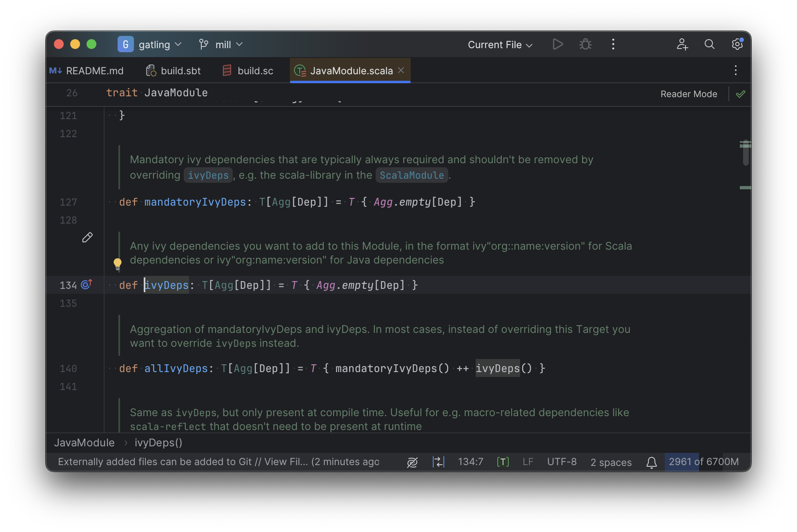Open IDE Settings via the gear icon

point(737,44)
